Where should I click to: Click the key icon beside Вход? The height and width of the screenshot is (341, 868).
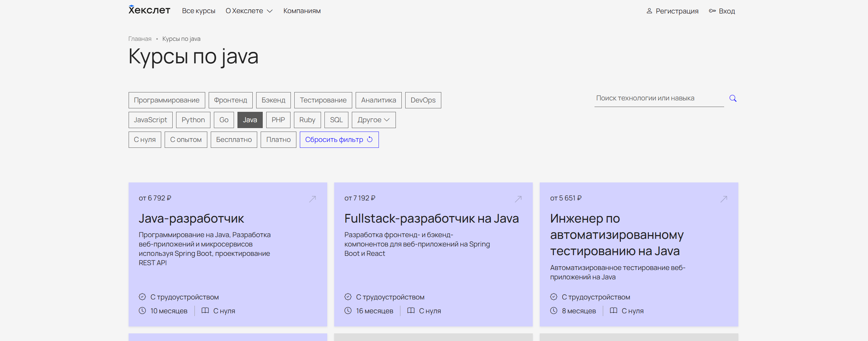(x=712, y=11)
